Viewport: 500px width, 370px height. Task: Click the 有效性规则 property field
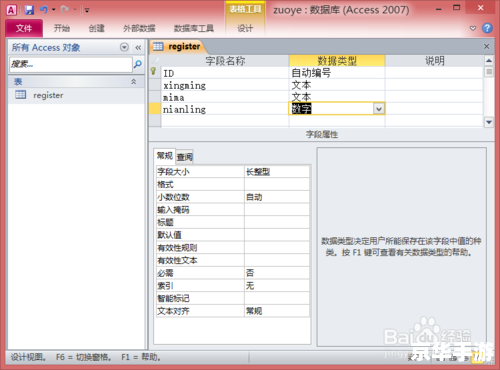point(277,248)
